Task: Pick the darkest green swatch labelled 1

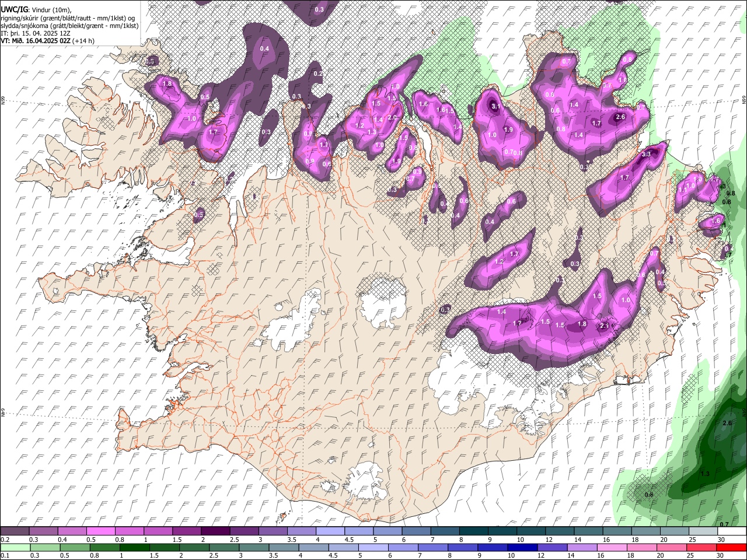Action: (134, 548)
